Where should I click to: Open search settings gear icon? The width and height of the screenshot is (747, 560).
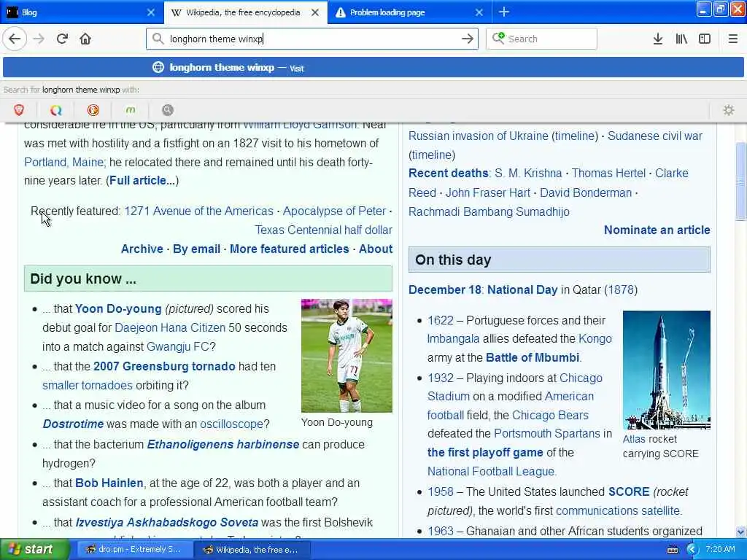tap(729, 110)
